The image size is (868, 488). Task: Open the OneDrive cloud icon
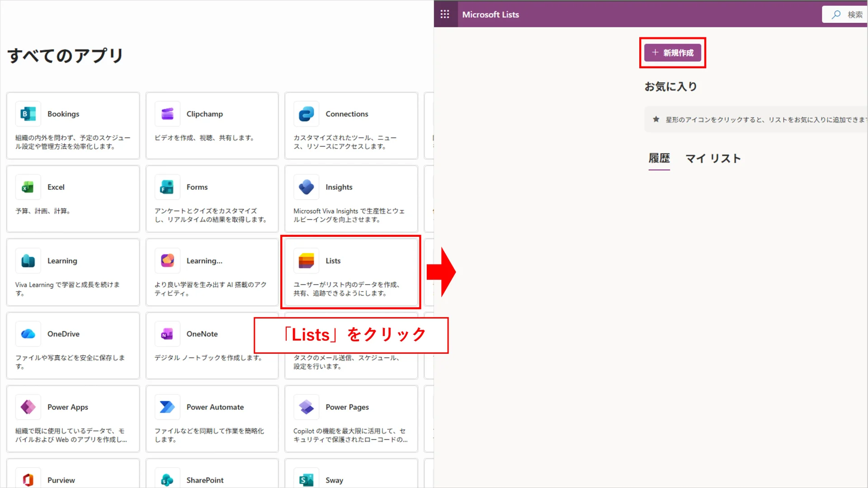(28, 334)
